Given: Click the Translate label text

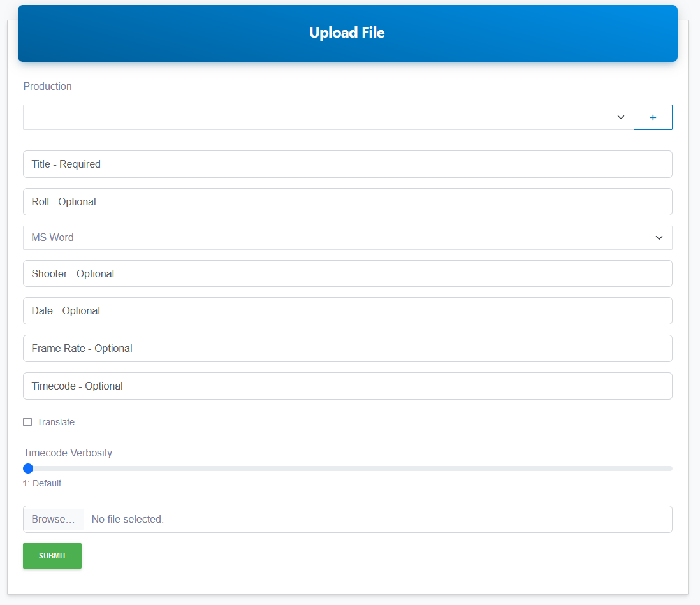Looking at the screenshot, I should coord(57,421).
